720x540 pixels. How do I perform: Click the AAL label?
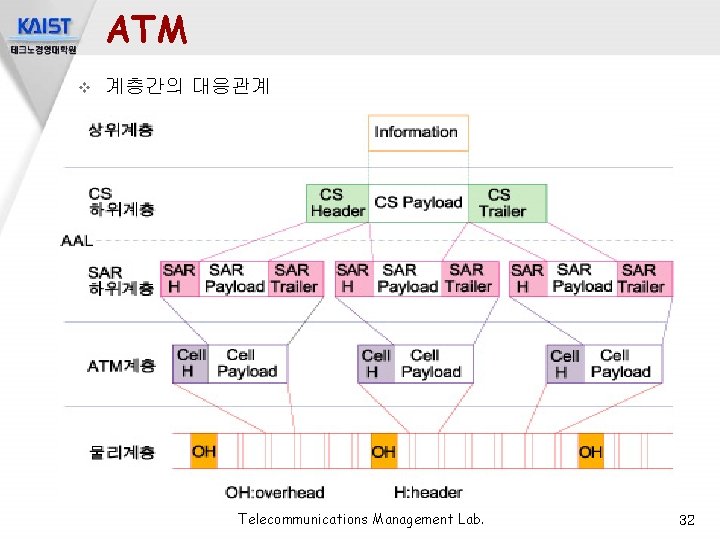tap(77, 241)
